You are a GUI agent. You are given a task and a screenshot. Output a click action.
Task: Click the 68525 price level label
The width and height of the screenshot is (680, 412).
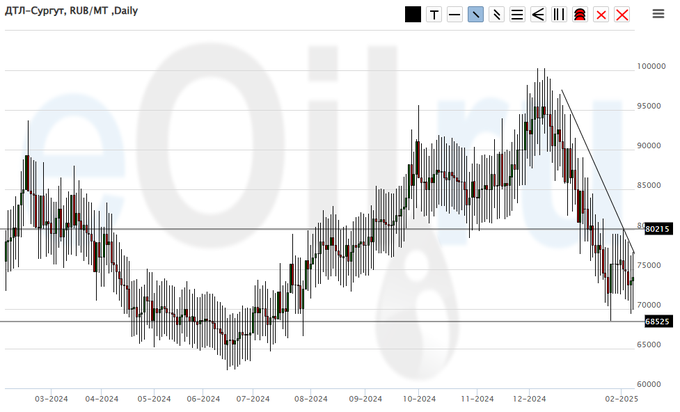tap(657, 322)
